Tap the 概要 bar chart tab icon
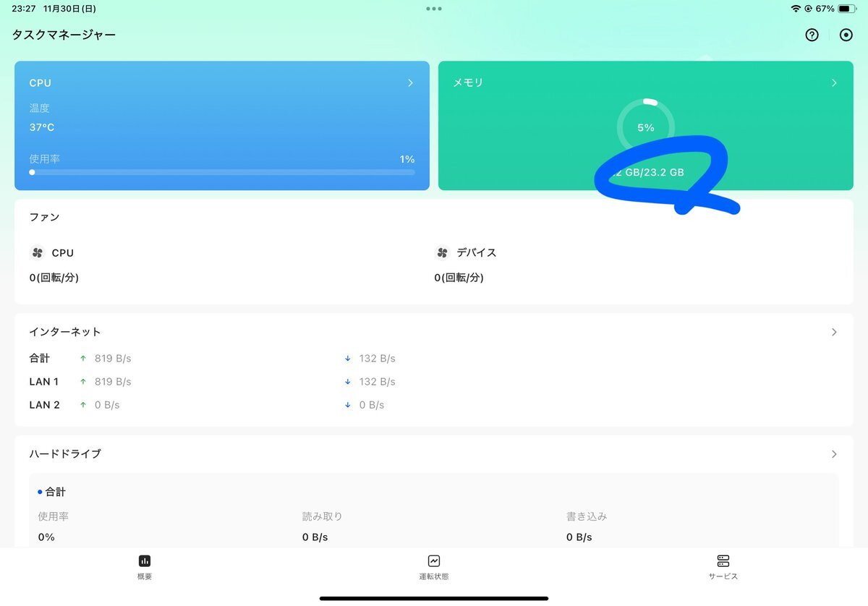This screenshot has height=606, width=868. [145, 560]
